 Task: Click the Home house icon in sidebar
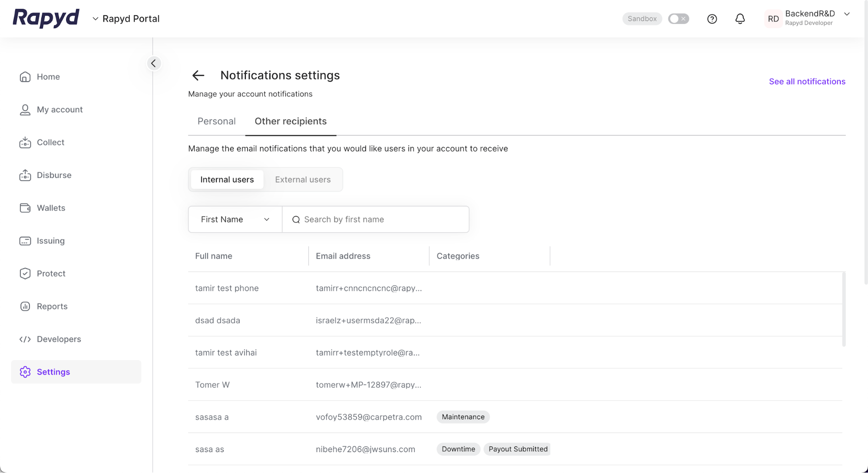tap(25, 77)
